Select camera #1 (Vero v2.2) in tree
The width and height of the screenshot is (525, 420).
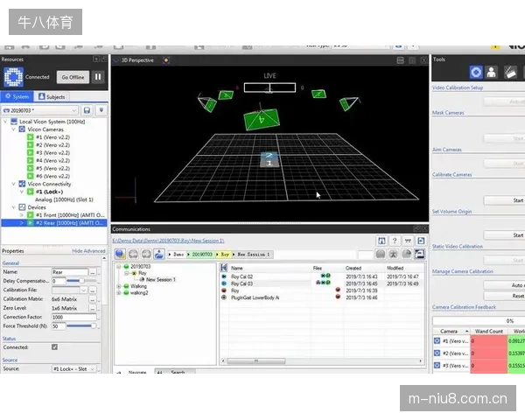coord(52,137)
